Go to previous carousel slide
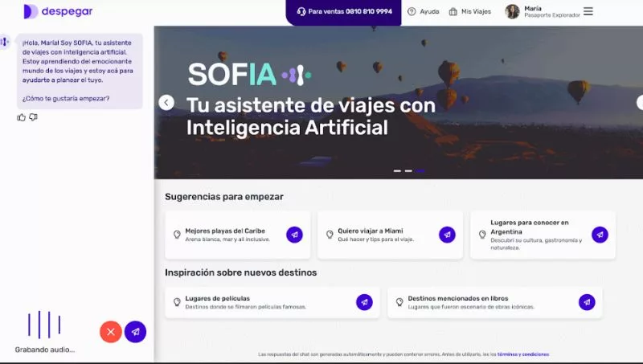Screen dimensions: 643x364 (x=166, y=102)
